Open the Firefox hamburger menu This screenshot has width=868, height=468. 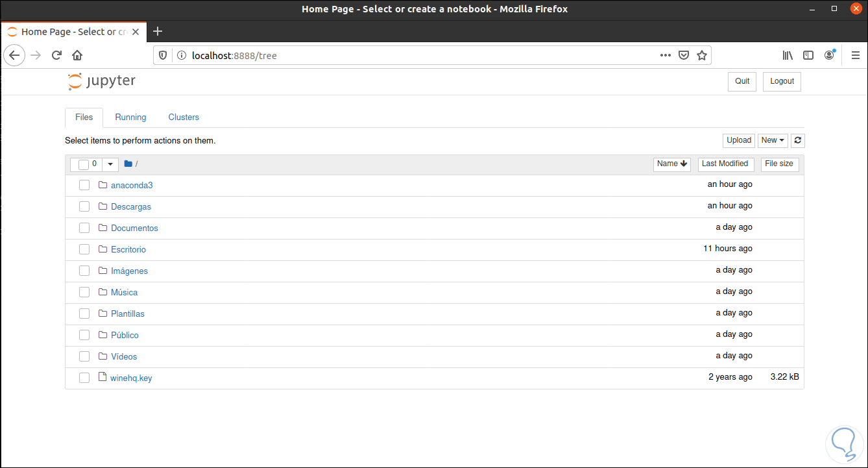[x=855, y=55]
